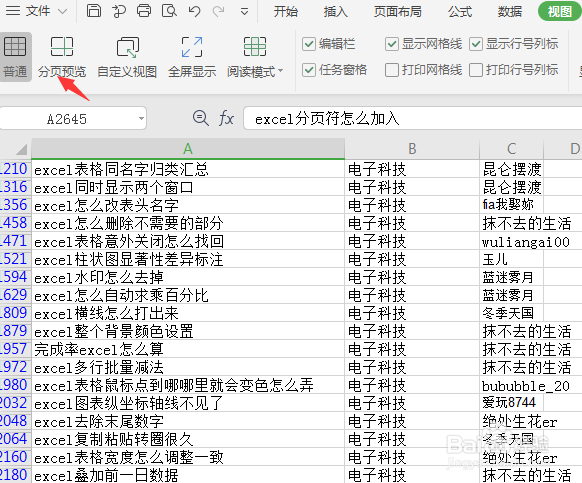Select the 视图 tab
The width and height of the screenshot is (582, 483).
(559, 11)
